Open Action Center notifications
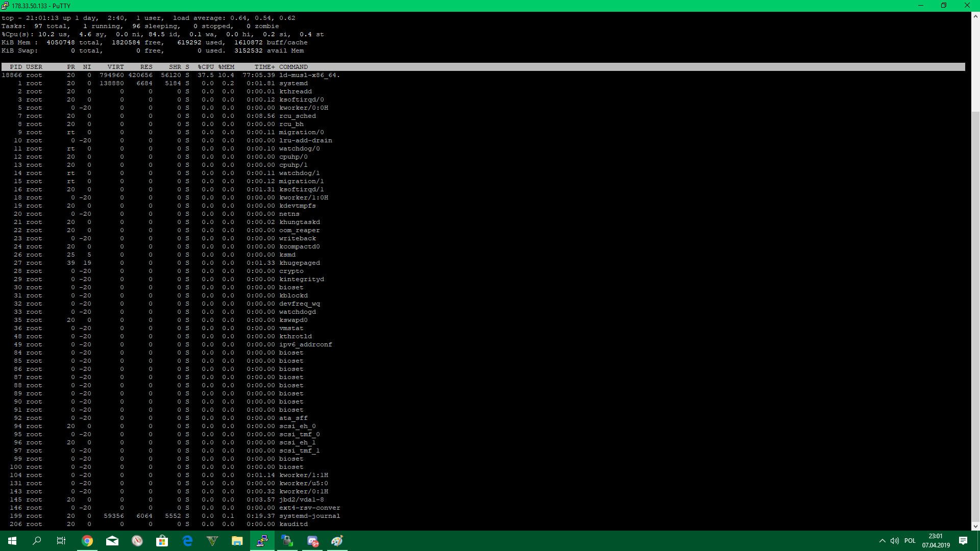Screen dimensions: 980x551 (963, 541)
